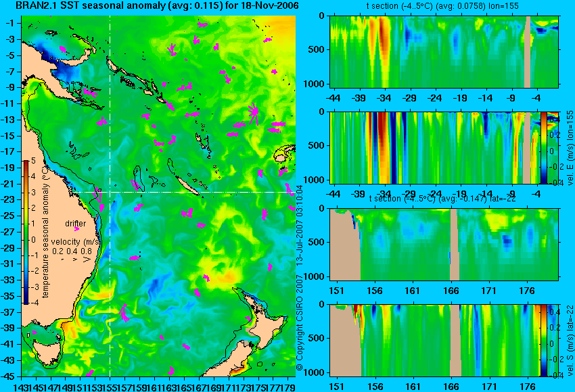Click the temperature anomaly color bar on the map
The height and width of the screenshot is (392, 575).
point(26,232)
